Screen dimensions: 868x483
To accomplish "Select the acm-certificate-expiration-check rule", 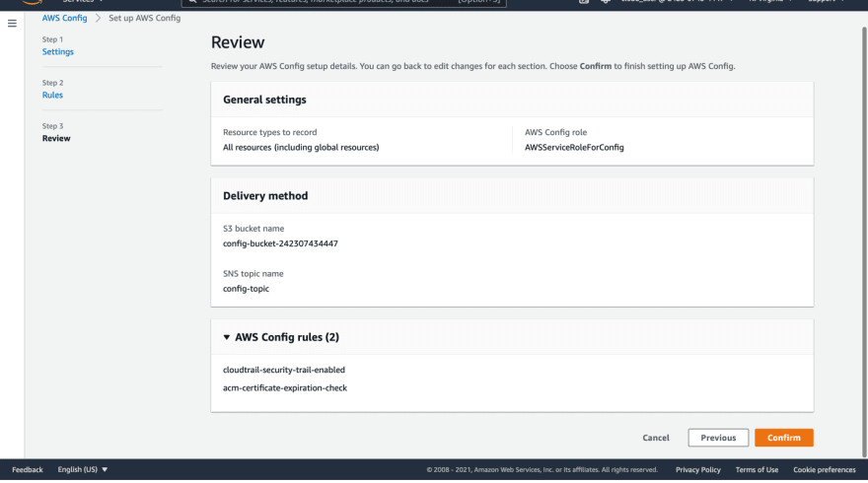I will 285,387.
